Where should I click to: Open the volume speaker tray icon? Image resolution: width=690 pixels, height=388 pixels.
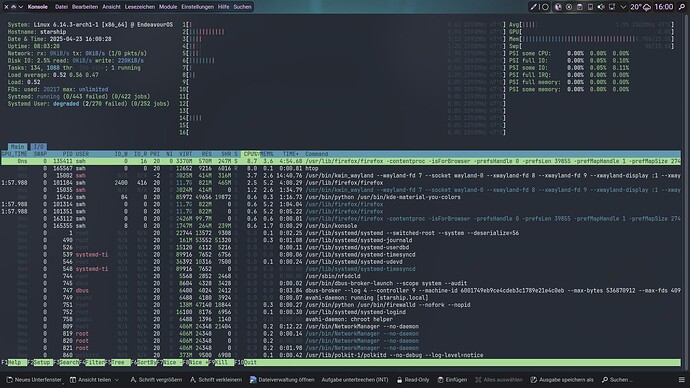pyautogui.click(x=601, y=7)
